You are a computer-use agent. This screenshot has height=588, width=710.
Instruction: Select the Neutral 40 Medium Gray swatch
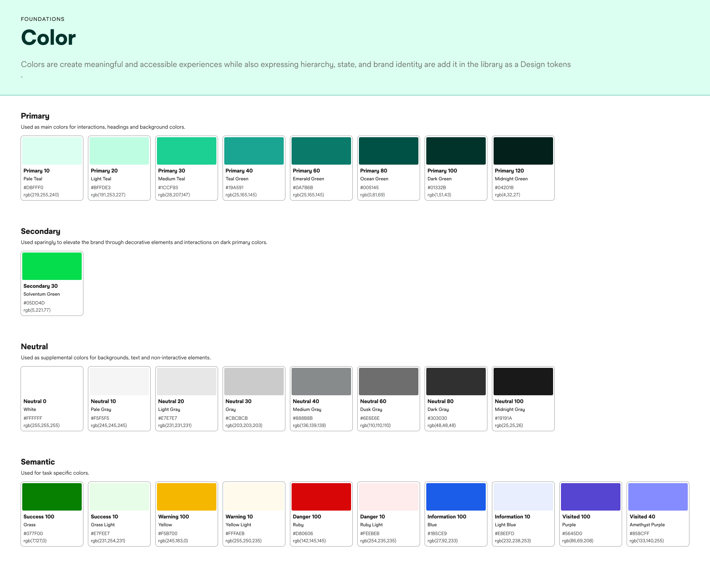(x=321, y=382)
